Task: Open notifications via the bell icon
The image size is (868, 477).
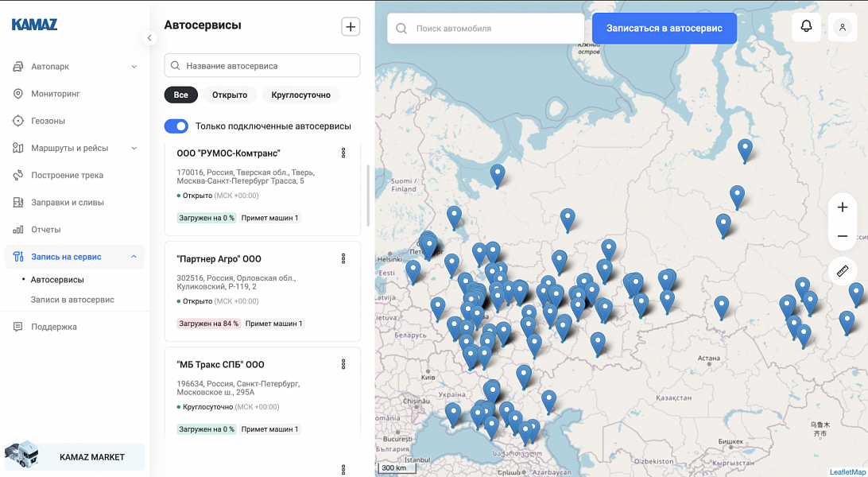Action: [x=806, y=26]
